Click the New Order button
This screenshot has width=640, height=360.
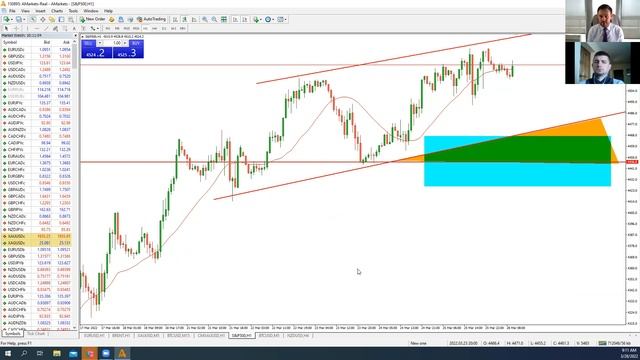93,19
